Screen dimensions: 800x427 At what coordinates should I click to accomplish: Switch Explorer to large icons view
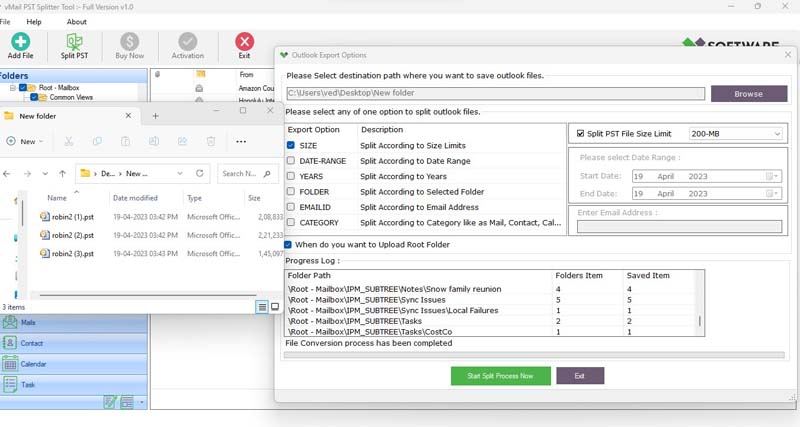tap(275, 307)
